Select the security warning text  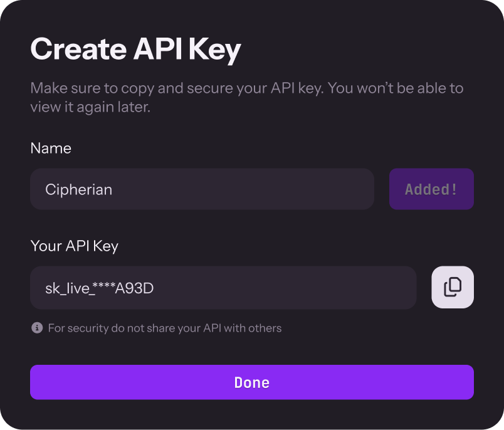pos(165,328)
